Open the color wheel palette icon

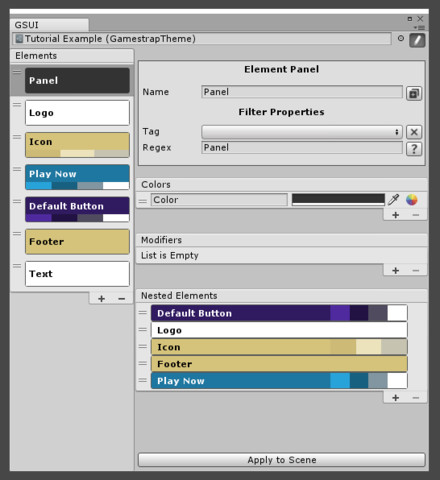point(412,200)
